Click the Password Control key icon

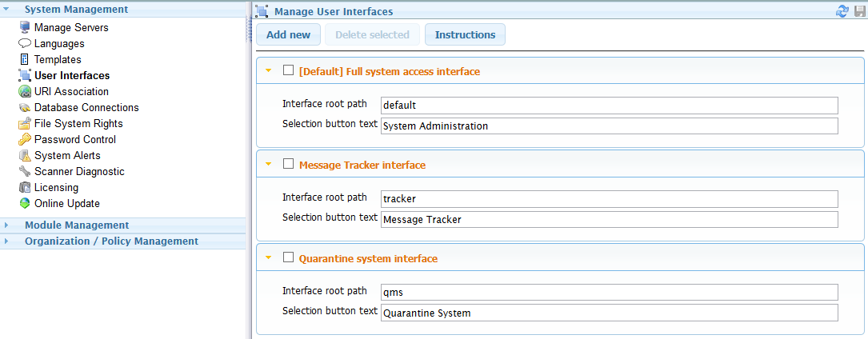pos(25,139)
